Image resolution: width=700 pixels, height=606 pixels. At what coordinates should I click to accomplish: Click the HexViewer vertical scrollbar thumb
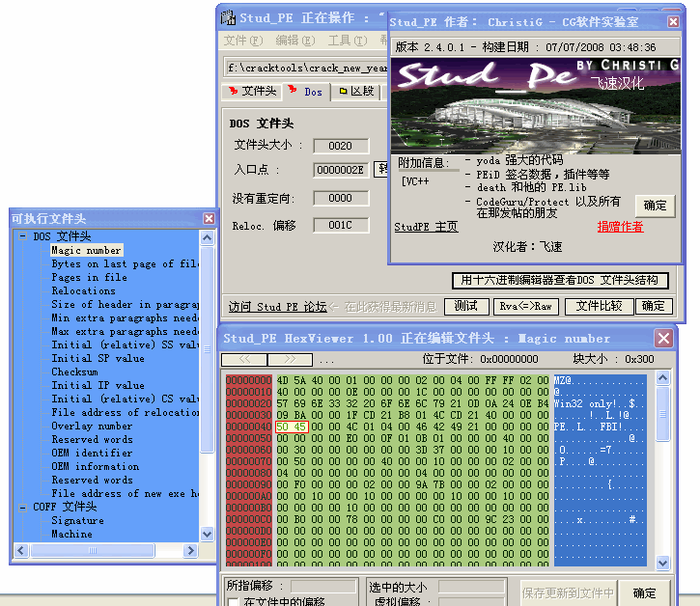click(663, 413)
